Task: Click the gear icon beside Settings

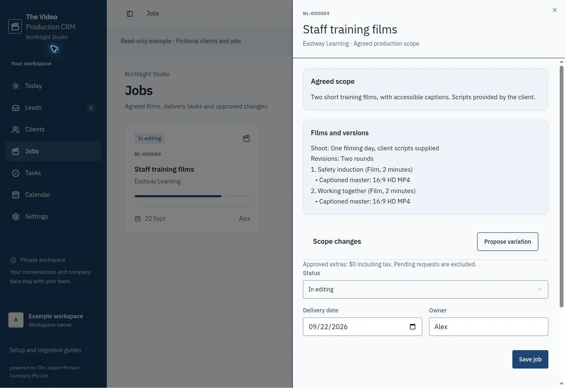Action: pyautogui.click(x=16, y=217)
